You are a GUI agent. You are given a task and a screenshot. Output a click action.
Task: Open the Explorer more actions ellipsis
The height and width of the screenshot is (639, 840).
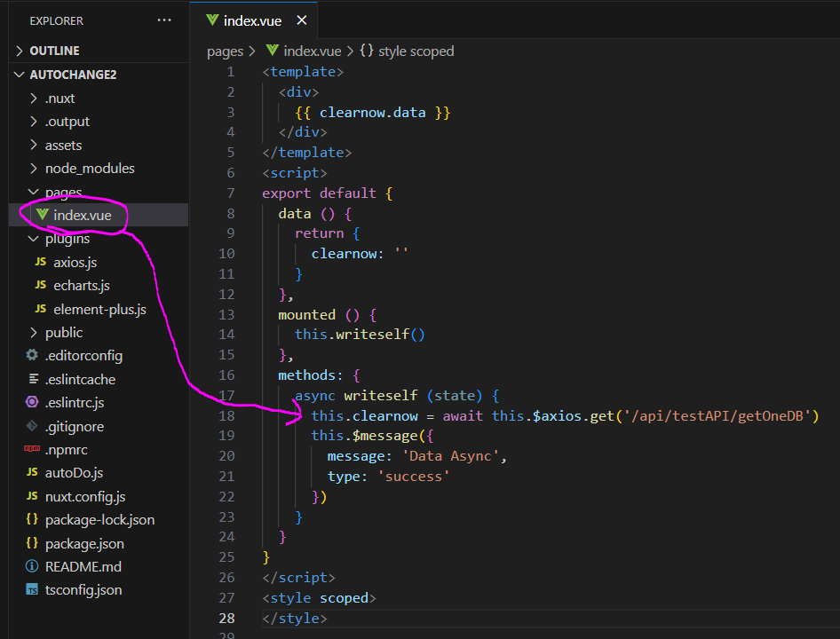[x=165, y=20]
